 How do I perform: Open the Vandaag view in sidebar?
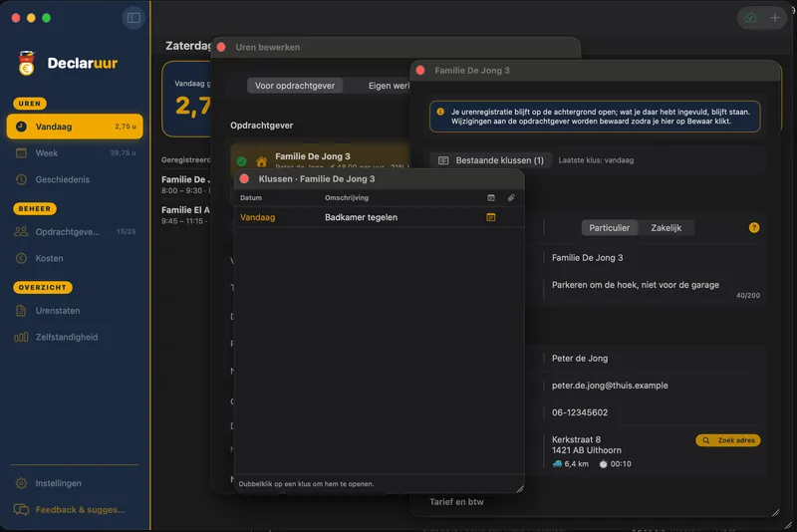point(75,127)
